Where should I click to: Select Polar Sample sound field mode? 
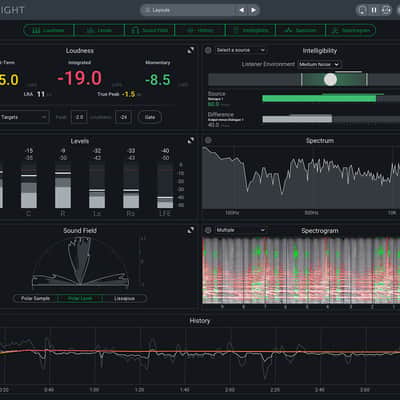(x=35, y=298)
